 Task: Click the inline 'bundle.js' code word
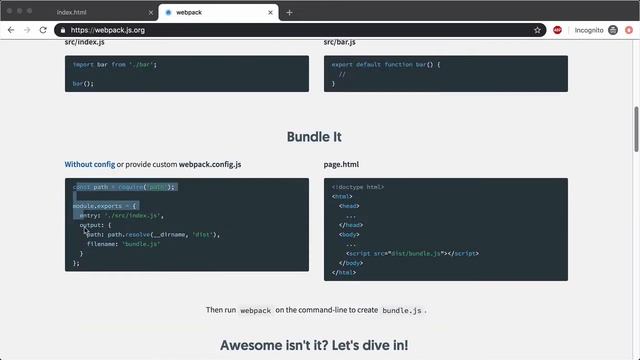pyautogui.click(x=402, y=311)
